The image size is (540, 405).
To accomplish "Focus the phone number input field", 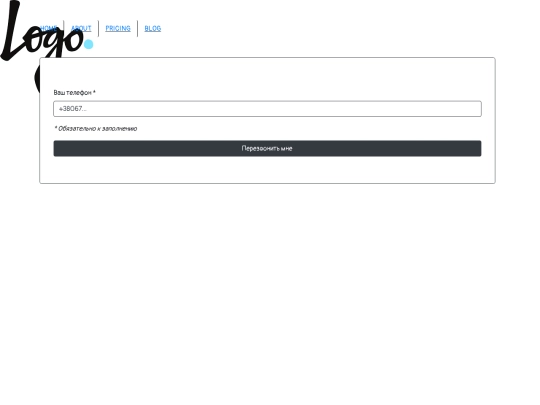I will 267,109.
